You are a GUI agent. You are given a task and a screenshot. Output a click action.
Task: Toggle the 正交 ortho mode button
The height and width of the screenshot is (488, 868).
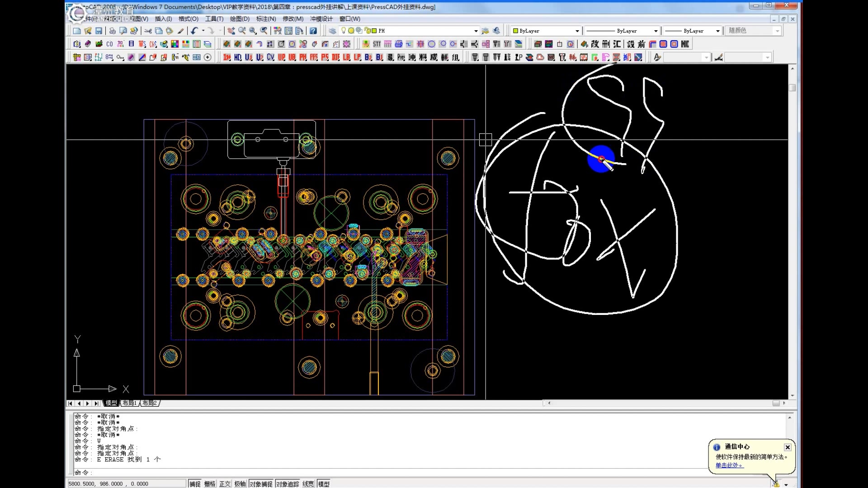225,484
